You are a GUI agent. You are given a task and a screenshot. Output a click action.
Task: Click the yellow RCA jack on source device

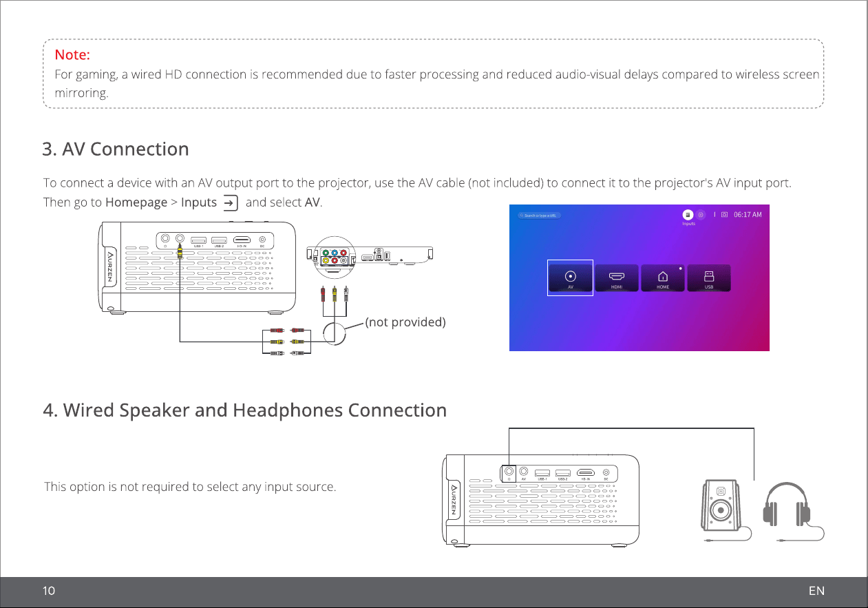click(325, 260)
